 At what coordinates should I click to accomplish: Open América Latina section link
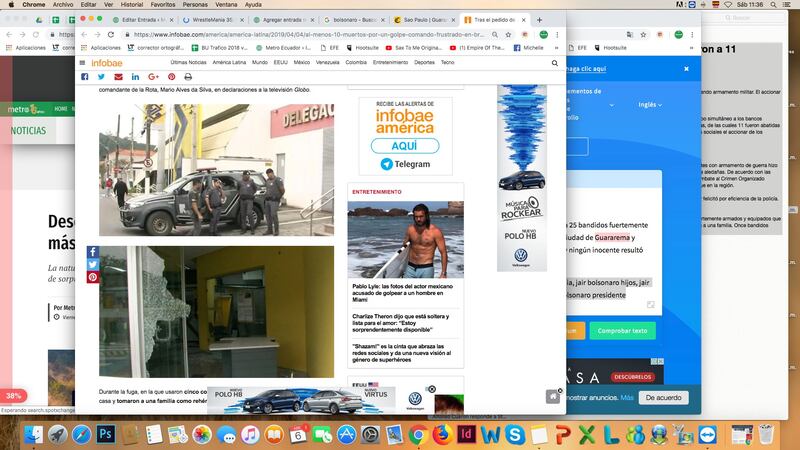[x=229, y=62]
